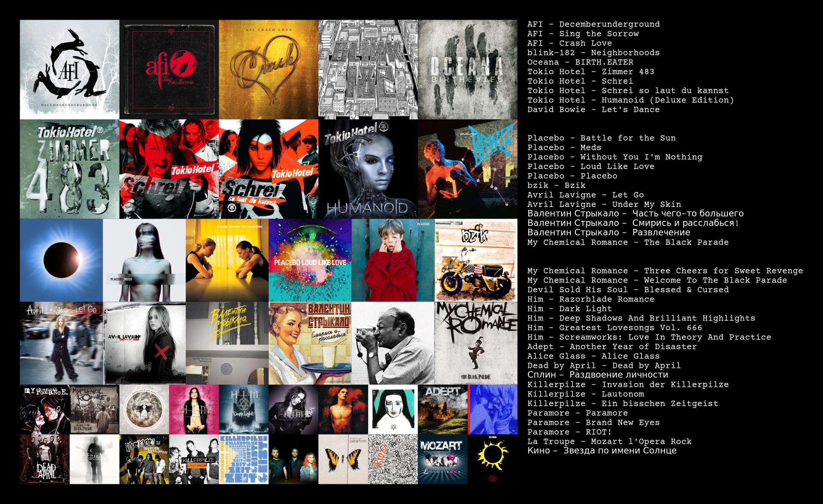Select 'Adept - Another Year of Disaster' text
The width and height of the screenshot is (823, 504).
click(612, 346)
